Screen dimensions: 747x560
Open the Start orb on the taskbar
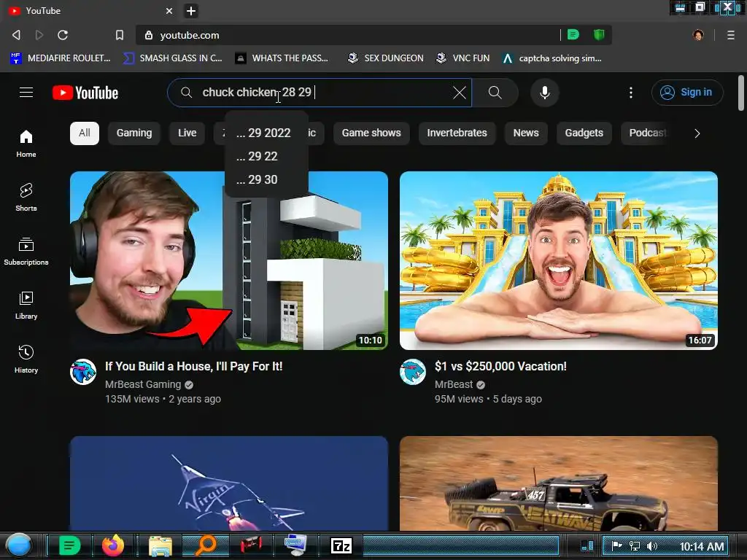pyautogui.click(x=19, y=545)
